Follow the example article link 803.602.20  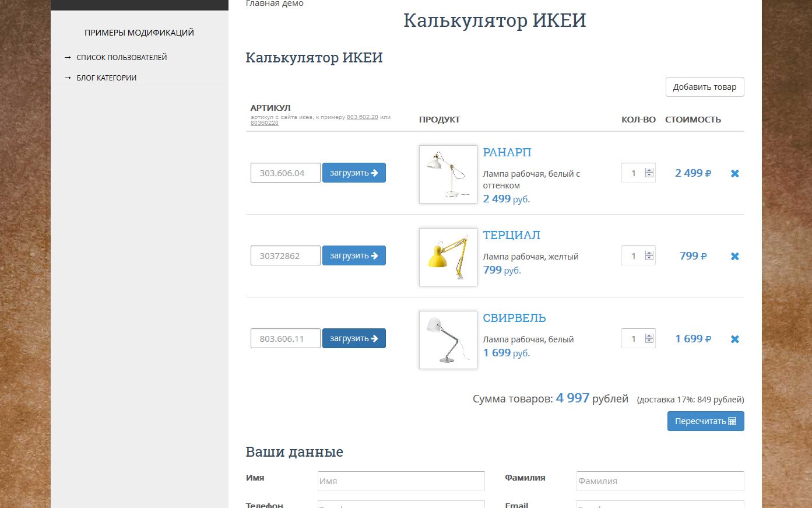[363, 117]
